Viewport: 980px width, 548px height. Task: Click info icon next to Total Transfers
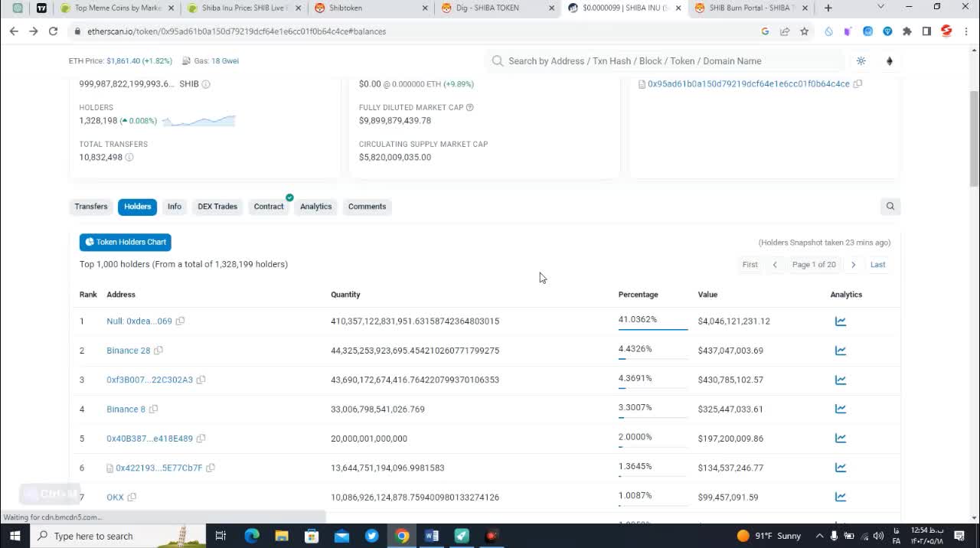[x=129, y=158]
